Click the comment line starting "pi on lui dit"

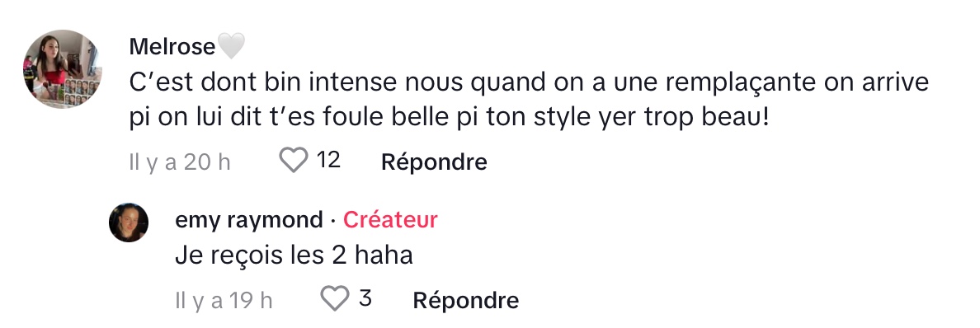tap(450, 118)
